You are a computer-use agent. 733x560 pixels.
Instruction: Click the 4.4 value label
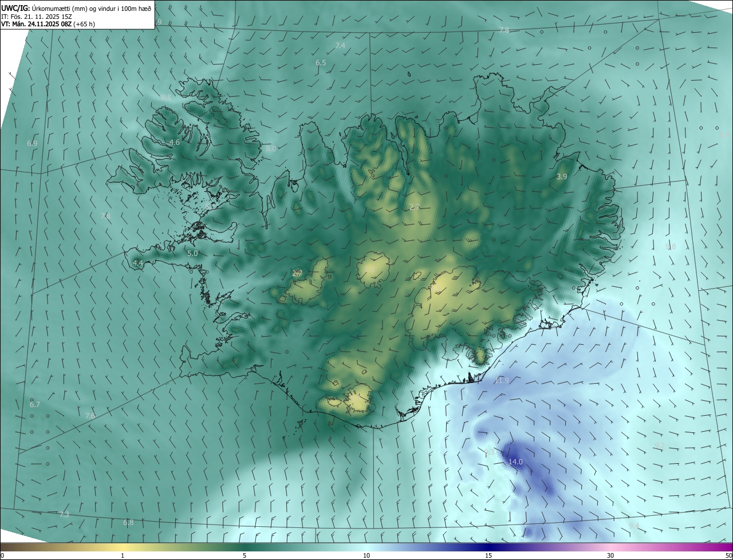138,263
